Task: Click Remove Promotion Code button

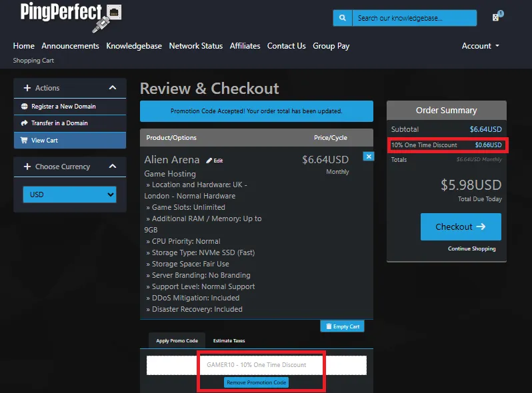Action: (x=256, y=382)
